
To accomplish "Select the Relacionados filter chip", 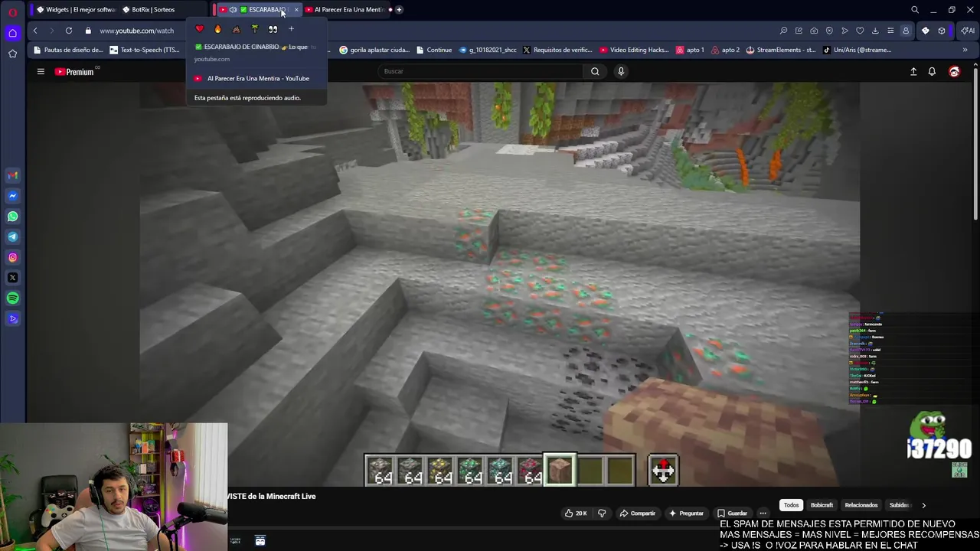I will (x=861, y=505).
